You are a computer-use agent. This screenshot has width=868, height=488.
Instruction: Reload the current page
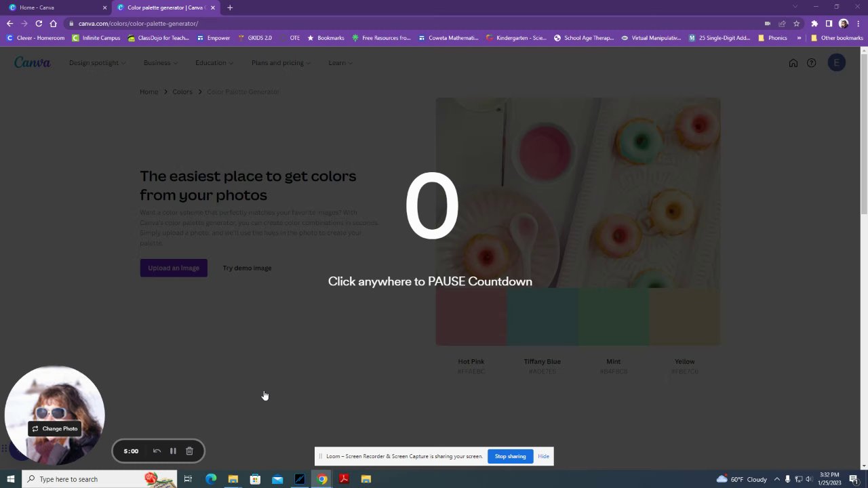coord(39,23)
